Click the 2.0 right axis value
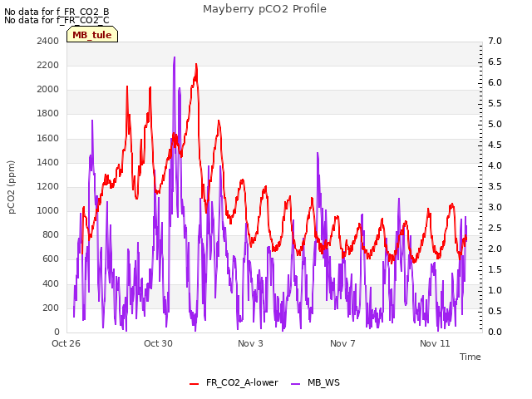The width and height of the screenshot is (532, 399). click(x=495, y=249)
